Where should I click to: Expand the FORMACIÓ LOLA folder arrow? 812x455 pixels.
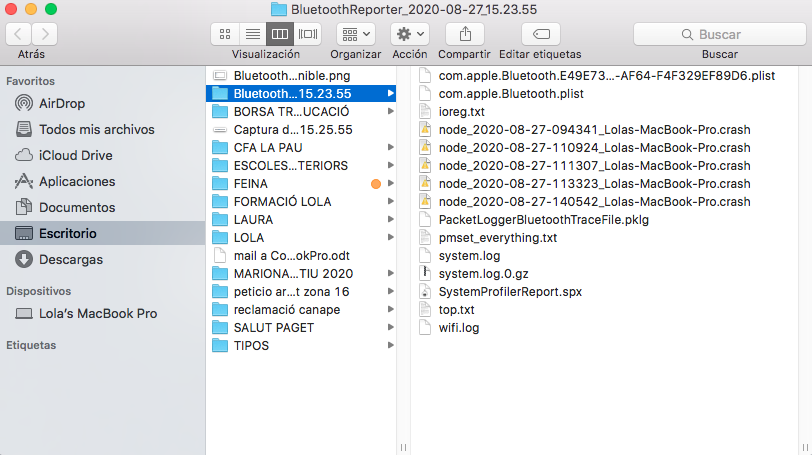pyautogui.click(x=390, y=201)
